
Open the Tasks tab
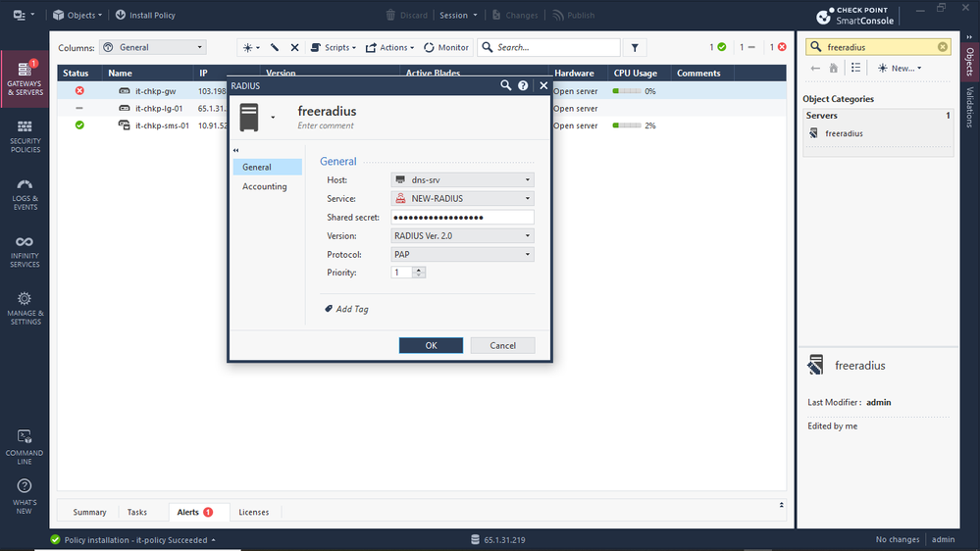[x=137, y=512]
